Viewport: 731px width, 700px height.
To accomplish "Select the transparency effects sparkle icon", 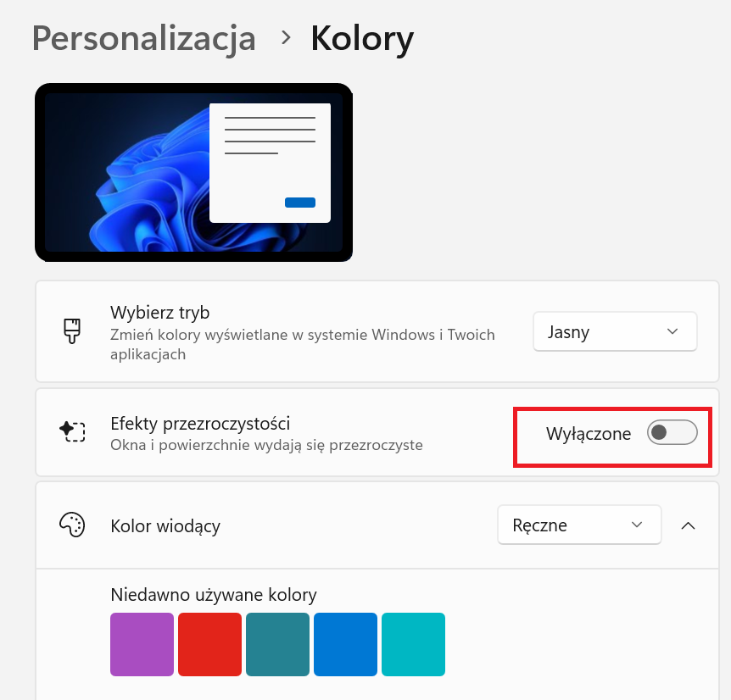I will pos(73,431).
